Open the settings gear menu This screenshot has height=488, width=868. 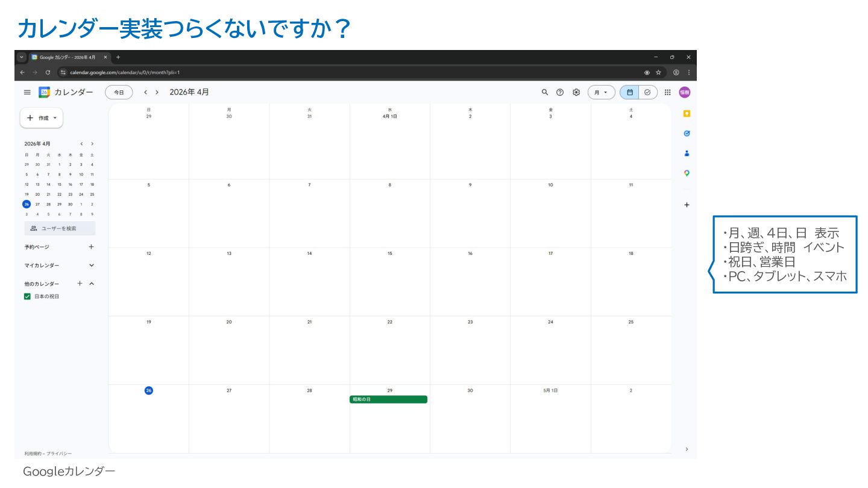tap(576, 92)
